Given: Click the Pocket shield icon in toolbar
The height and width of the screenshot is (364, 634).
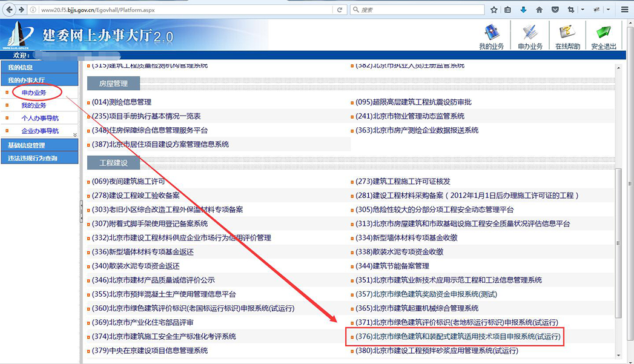Looking at the screenshot, I should click(x=555, y=10).
